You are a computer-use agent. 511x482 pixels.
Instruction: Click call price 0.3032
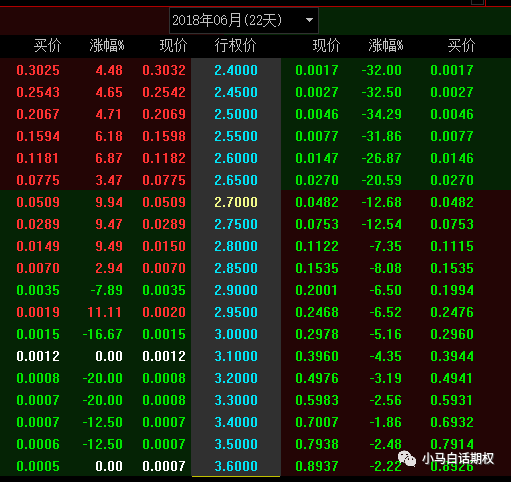164,70
